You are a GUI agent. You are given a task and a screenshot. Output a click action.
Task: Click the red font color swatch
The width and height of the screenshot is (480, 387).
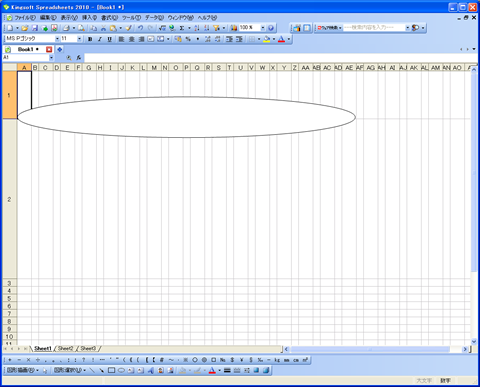coord(281,39)
